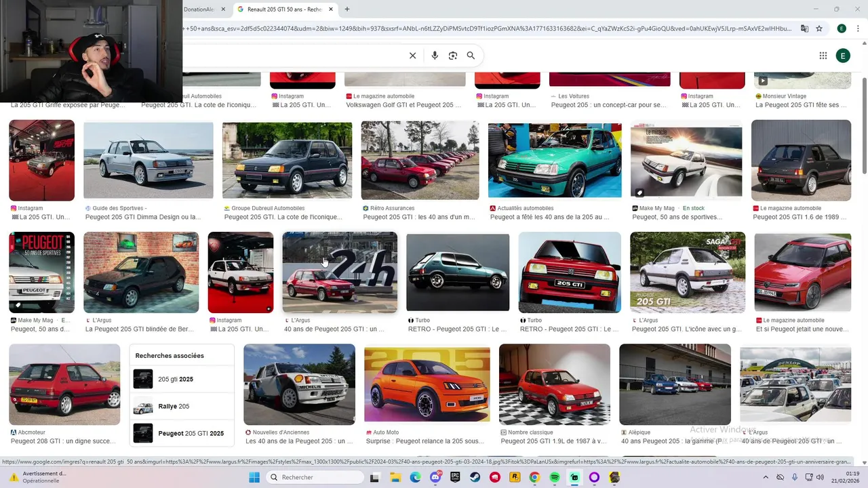
Task: Open Windows Start menu
Action: 254,477
